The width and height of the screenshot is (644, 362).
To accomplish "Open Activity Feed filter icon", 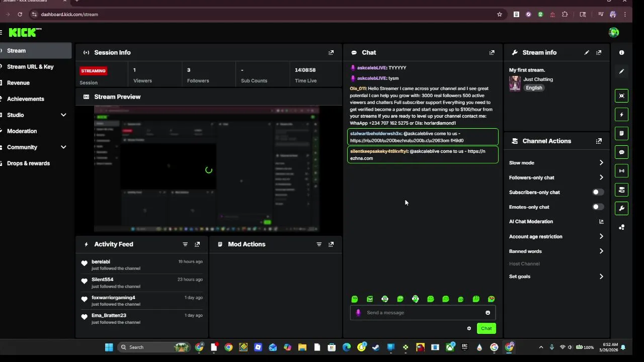I will [185, 244].
